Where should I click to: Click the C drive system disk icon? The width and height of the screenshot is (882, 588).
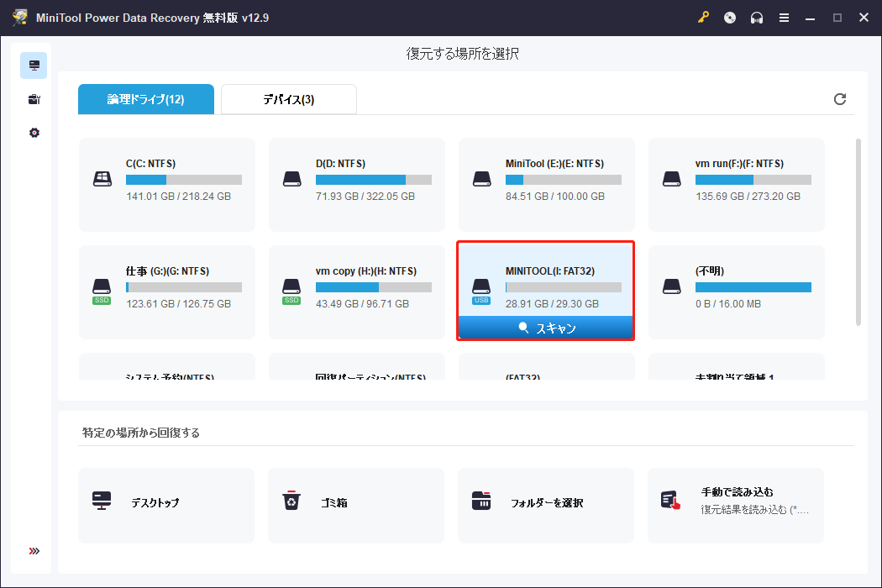tap(102, 179)
